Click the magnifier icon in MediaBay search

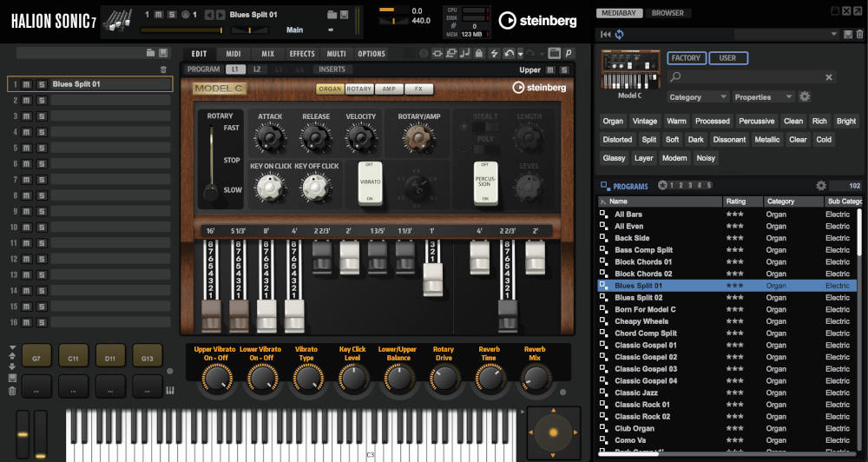[676, 78]
